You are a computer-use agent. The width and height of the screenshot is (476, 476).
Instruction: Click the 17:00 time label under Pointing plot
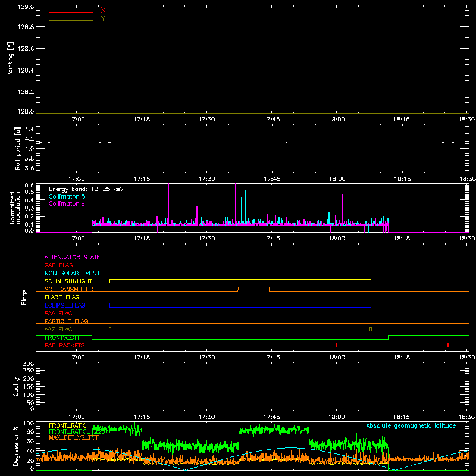point(77,120)
